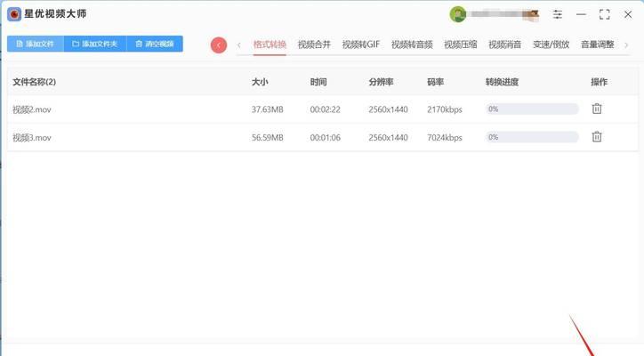This screenshot has height=356, width=644.
Task: Click the 操作 column header
Action: click(599, 82)
